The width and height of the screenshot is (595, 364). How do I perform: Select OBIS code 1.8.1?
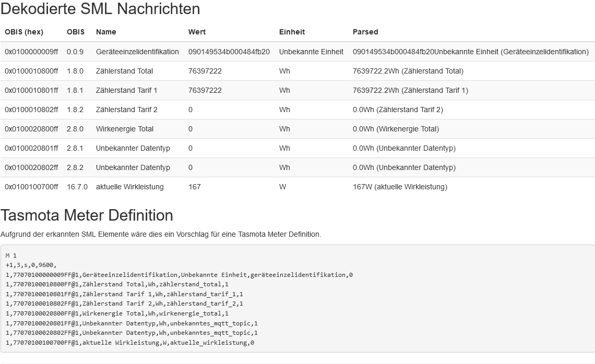[75, 90]
